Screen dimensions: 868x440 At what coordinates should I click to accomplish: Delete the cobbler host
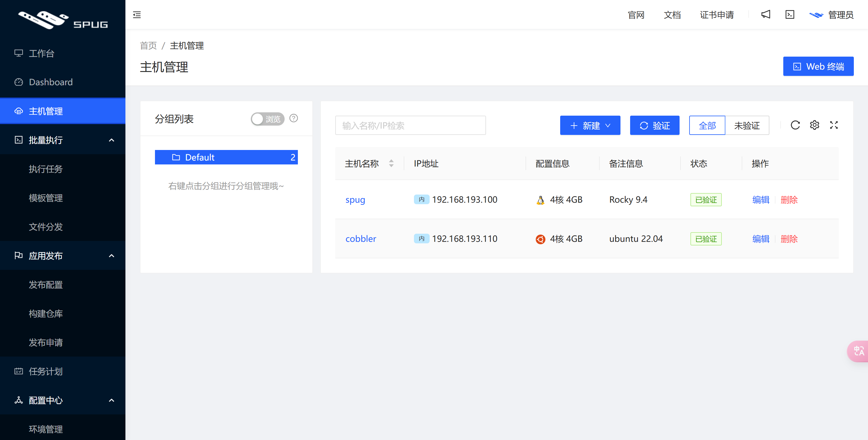point(789,239)
